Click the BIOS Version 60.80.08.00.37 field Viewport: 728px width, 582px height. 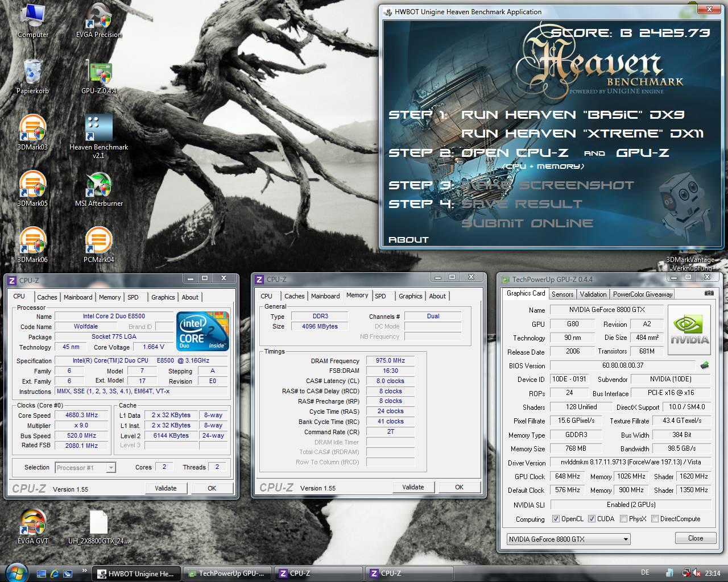point(623,365)
